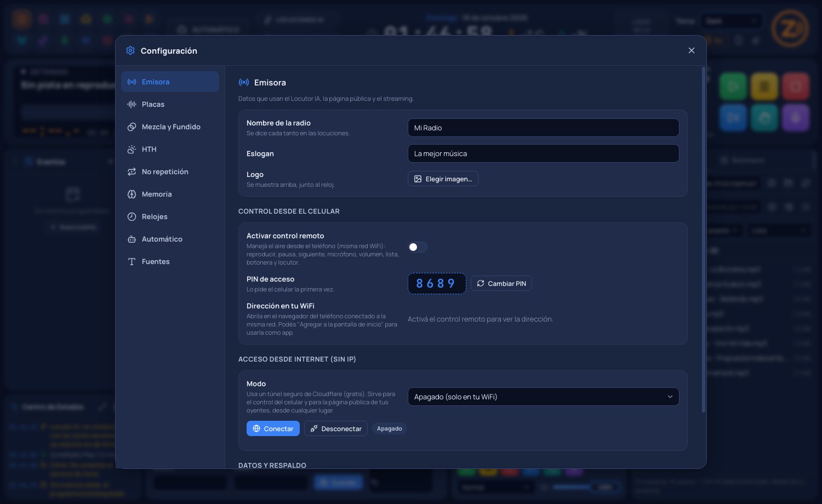Click the Eslogan input field
The width and height of the screenshot is (822, 504).
(543, 153)
